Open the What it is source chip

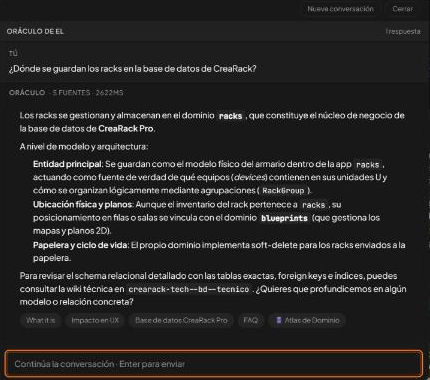pos(41,320)
